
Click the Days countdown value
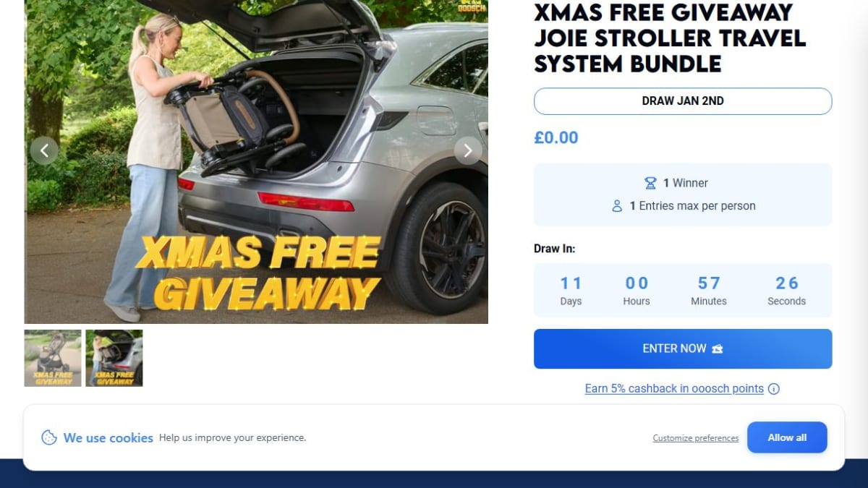(571, 283)
